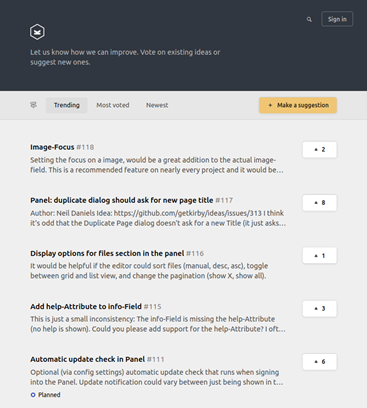Click description starting 'Setting the focus on a image'
367x408 pixels.
click(x=157, y=165)
